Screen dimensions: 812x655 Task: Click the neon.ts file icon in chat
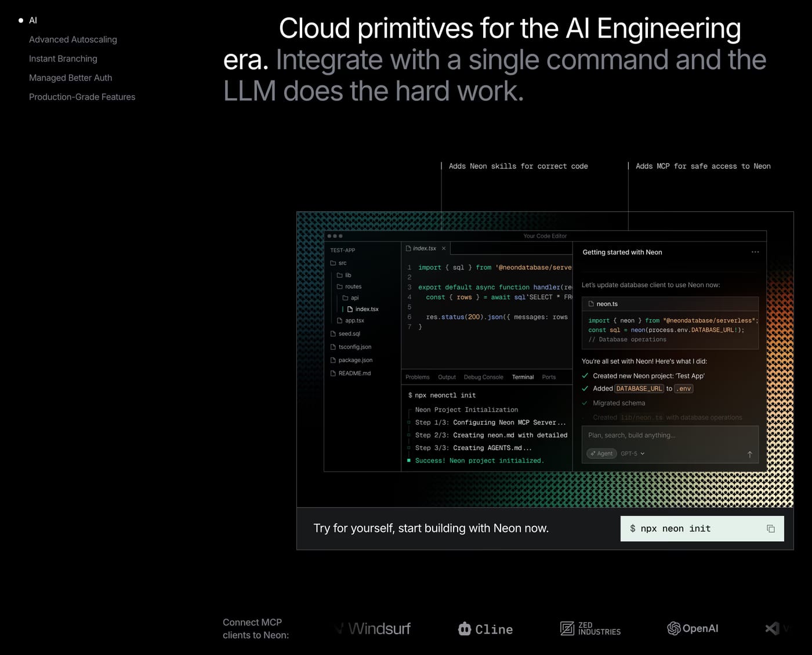tap(591, 304)
